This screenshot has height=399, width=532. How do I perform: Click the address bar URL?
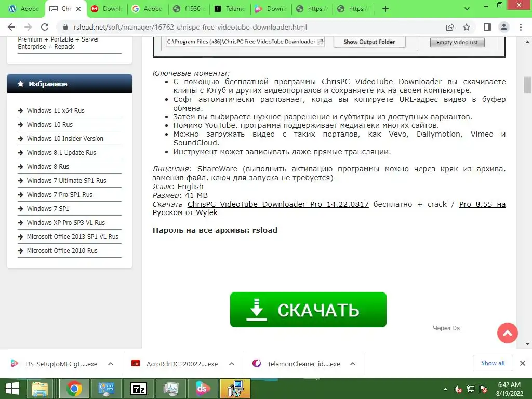tap(190, 27)
